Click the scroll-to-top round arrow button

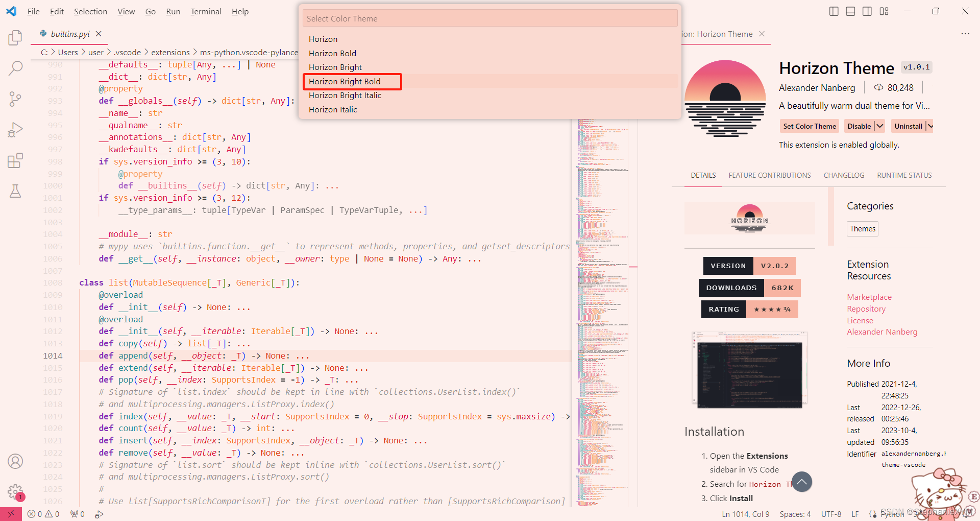tap(802, 482)
